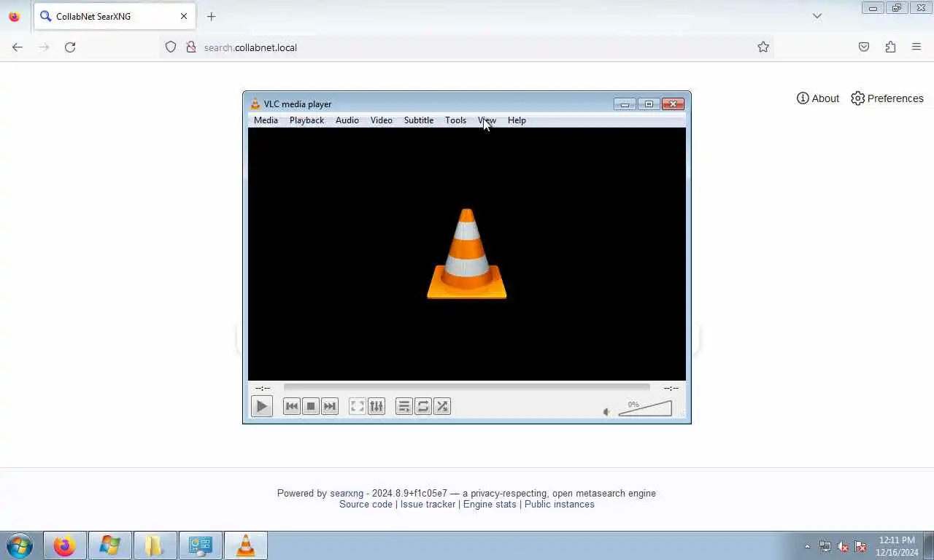Skip to next media in VLC
934x560 pixels.
click(x=330, y=406)
